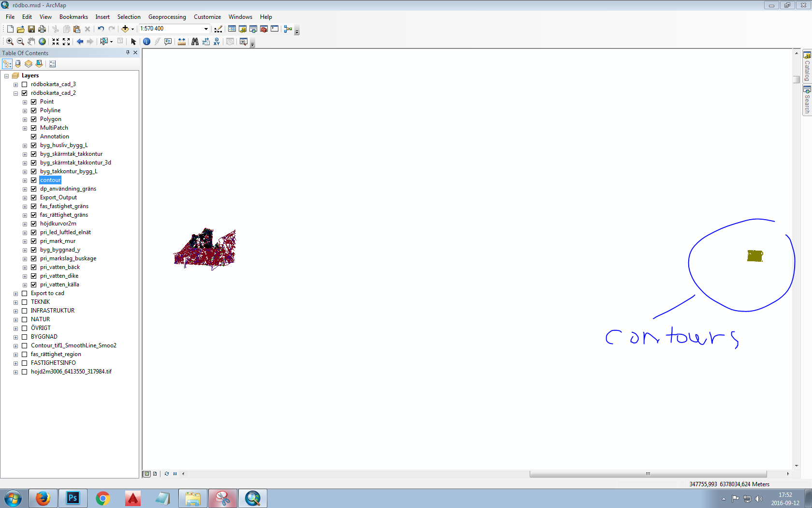
Task: Open the Catalog side tab
Action: [x=807, y=67]
